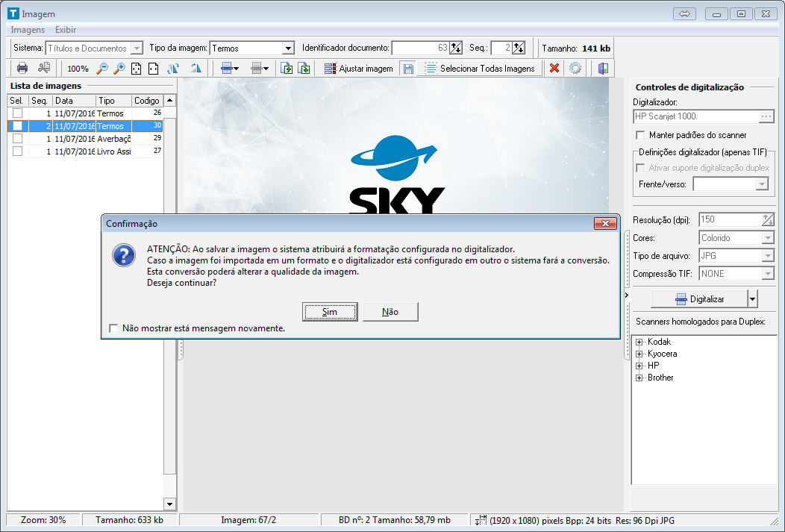Tick the checkbox for the Livro Assi row

pyautogui.click(x=17, y=151)
